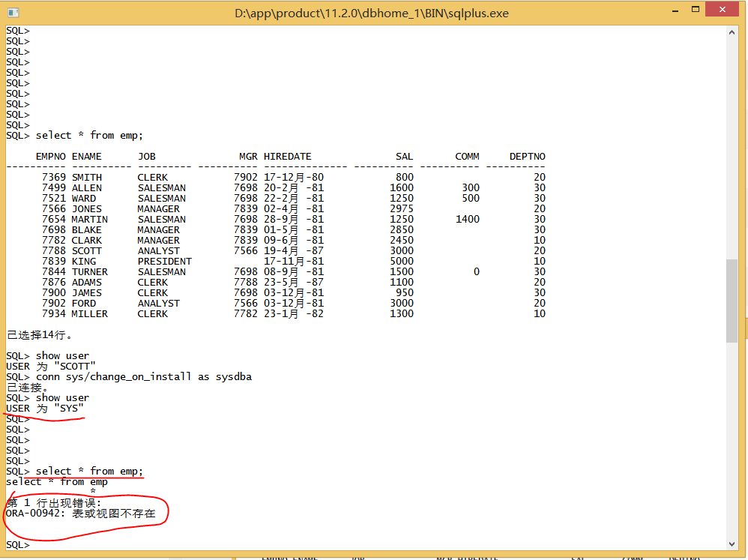Viewport: 748px width, 560px height.
Task: Click employee name JAMES
Action: click(x=87, y=293)
